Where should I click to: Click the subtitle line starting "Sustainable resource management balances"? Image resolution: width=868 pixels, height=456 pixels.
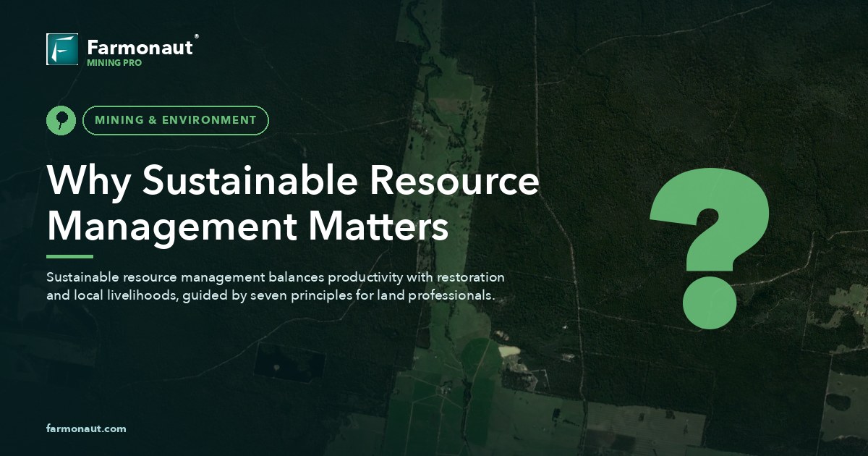[x=276, y=278]
